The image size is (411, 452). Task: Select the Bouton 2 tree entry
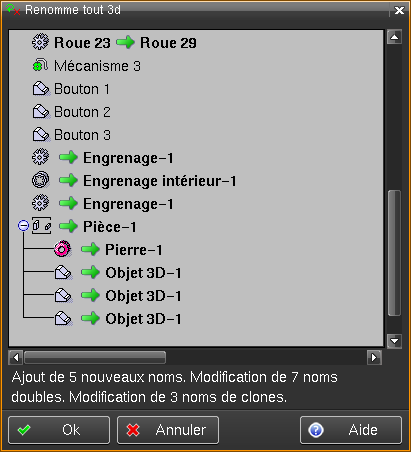(82, 112)
